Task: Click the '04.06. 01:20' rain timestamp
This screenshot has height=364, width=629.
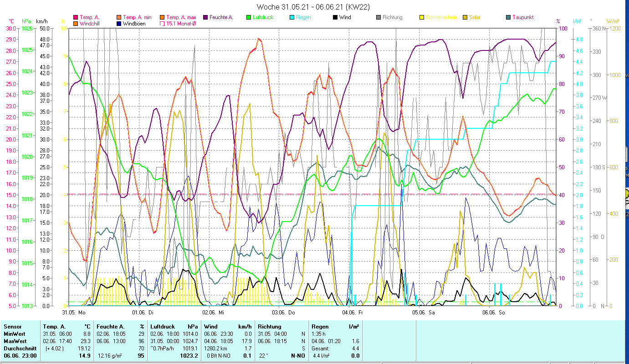Action: (326, 341)
